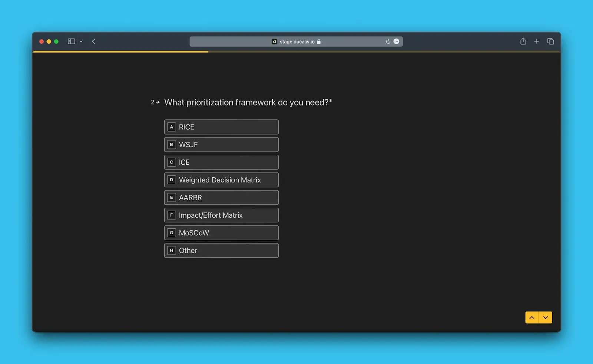Select the RICE framework option

point(221,127)
